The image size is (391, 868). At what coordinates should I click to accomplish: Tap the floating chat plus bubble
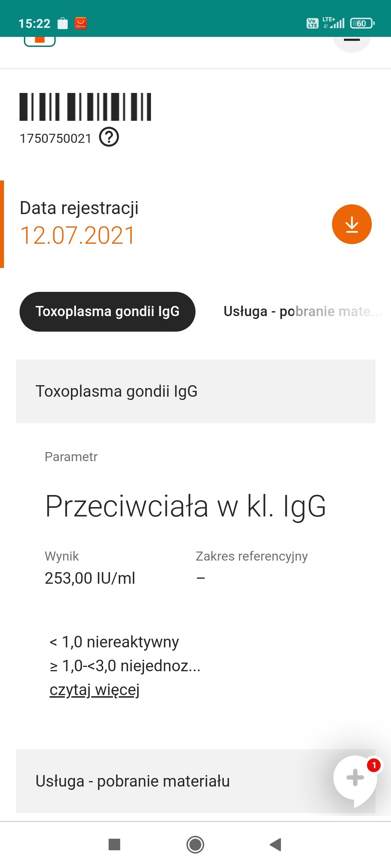click(355, 778)
